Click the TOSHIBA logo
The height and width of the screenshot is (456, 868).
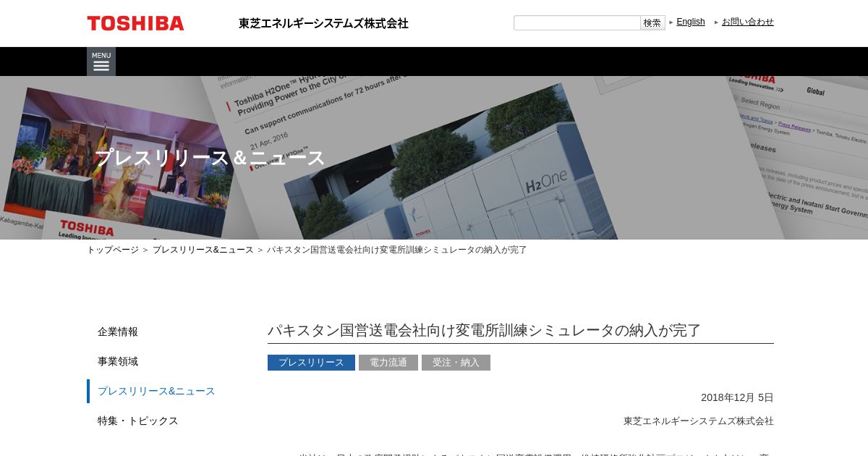[x=135, y=23]
